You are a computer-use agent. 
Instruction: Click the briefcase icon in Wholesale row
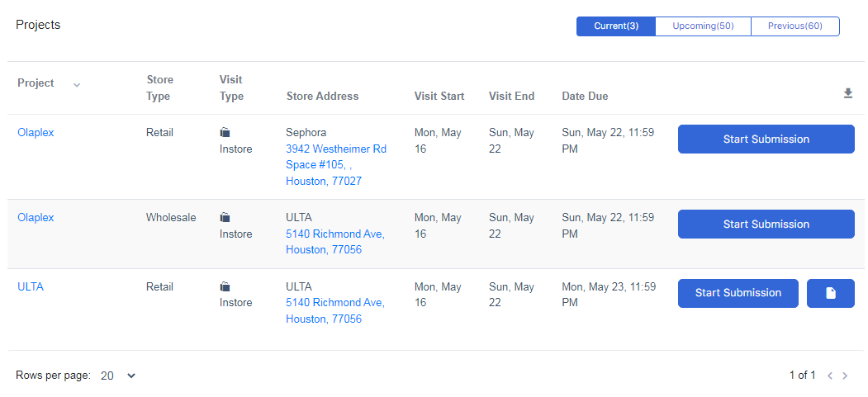225,218
